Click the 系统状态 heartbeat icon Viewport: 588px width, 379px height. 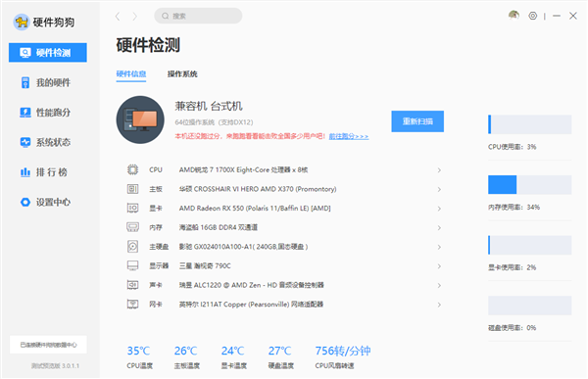tap(25, 142)
